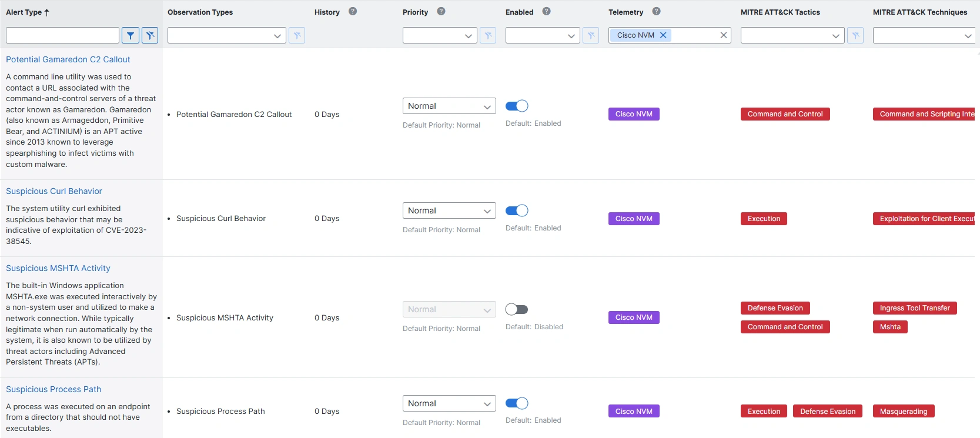980x438 pixels.
Task: Click the Alert Type filter icon
Action: [131, 35]
